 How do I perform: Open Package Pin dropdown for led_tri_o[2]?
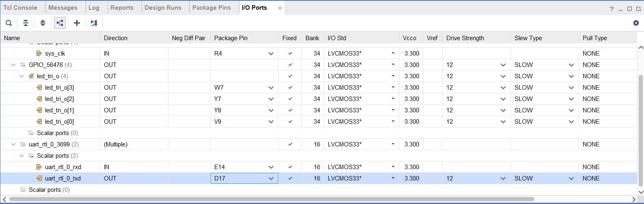[271, 99]
